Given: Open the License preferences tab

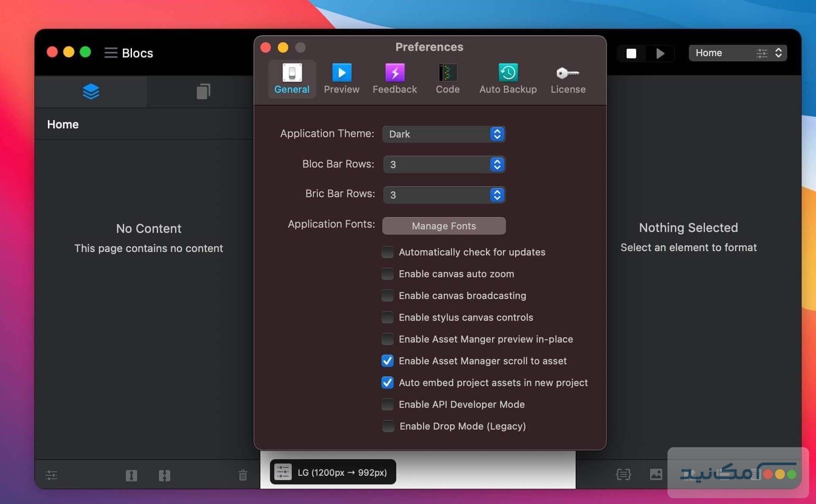Looking at the screenshot, I should click(568, 79).
